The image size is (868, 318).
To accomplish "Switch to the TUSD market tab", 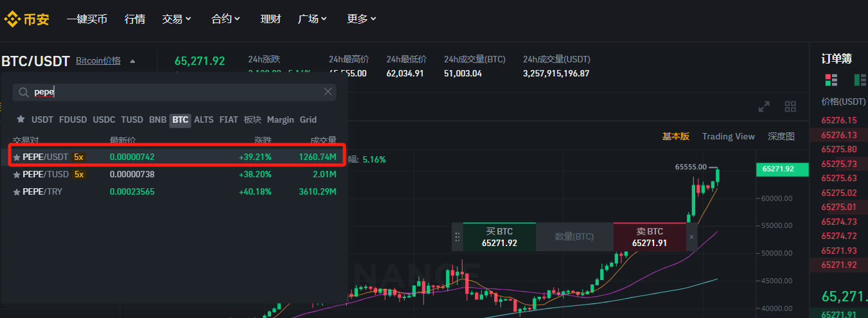I will [132, 119].
